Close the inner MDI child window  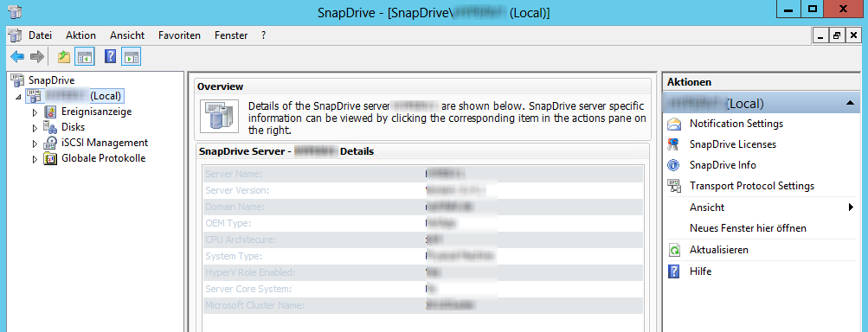pyautogui.click(x=853, y=35)
